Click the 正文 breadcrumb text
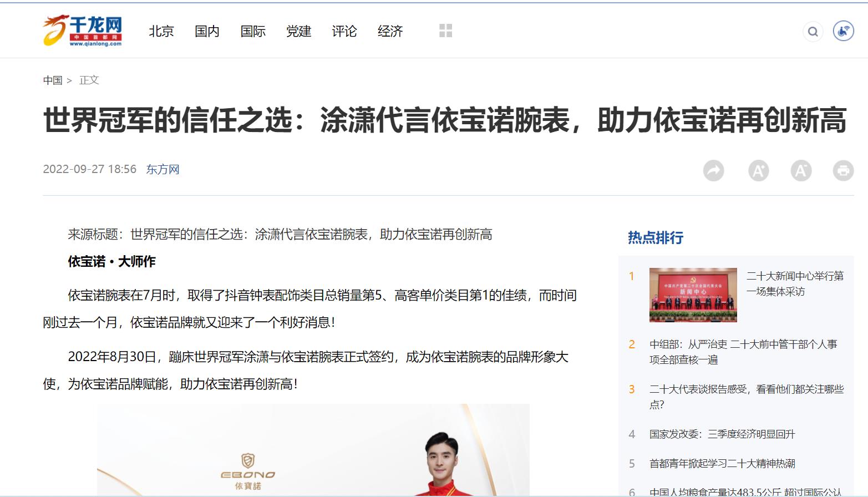This screenshot has width=868, height=497. (x=89, y=80)
